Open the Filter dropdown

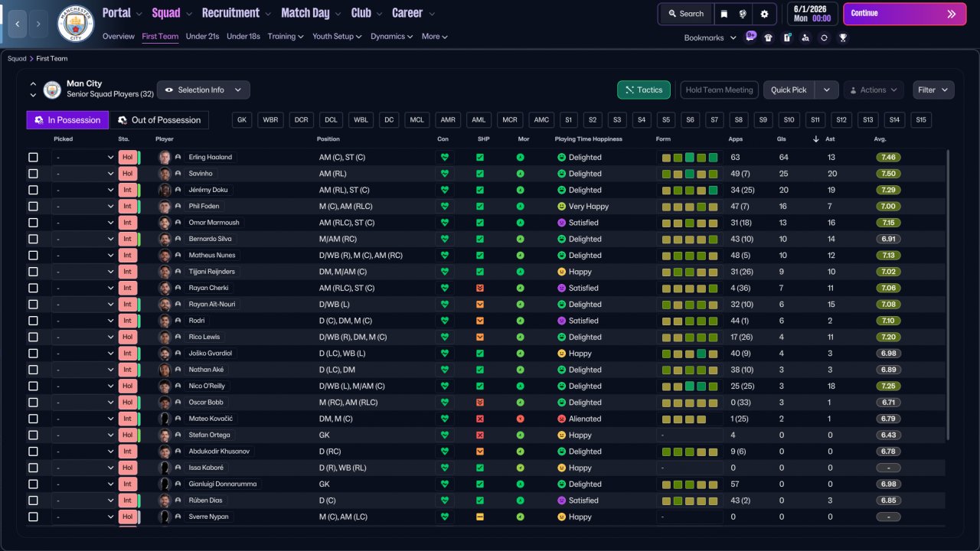933,90
